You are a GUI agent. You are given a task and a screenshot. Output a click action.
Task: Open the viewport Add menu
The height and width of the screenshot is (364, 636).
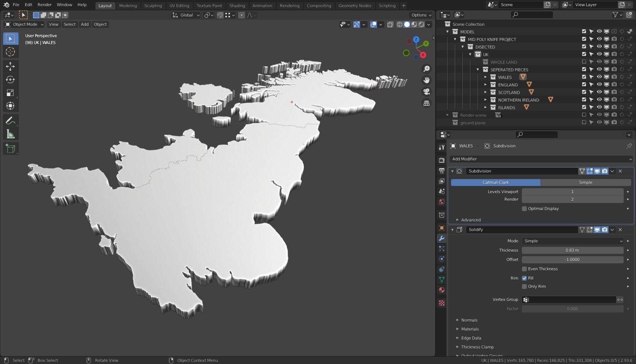point(85,24)
